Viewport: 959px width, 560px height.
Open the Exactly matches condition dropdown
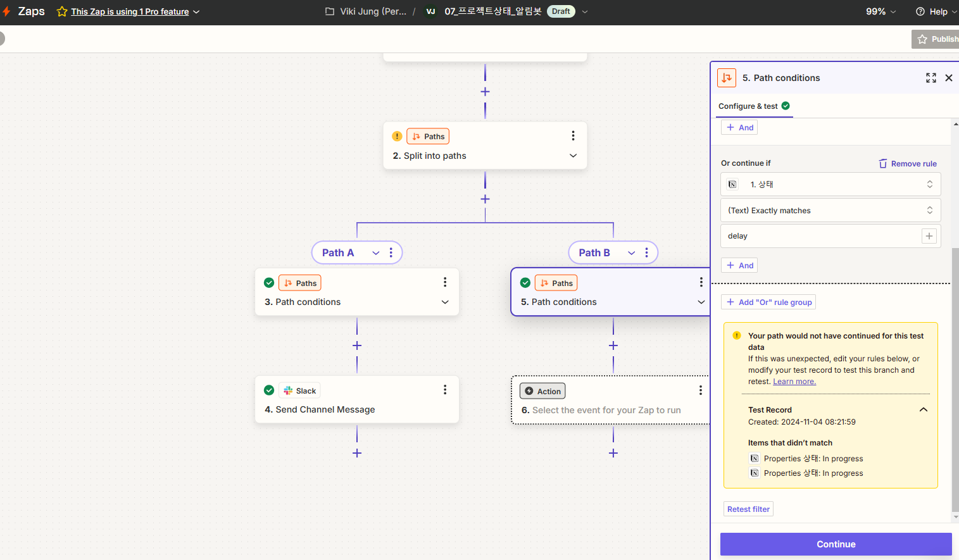pos(831,210)
